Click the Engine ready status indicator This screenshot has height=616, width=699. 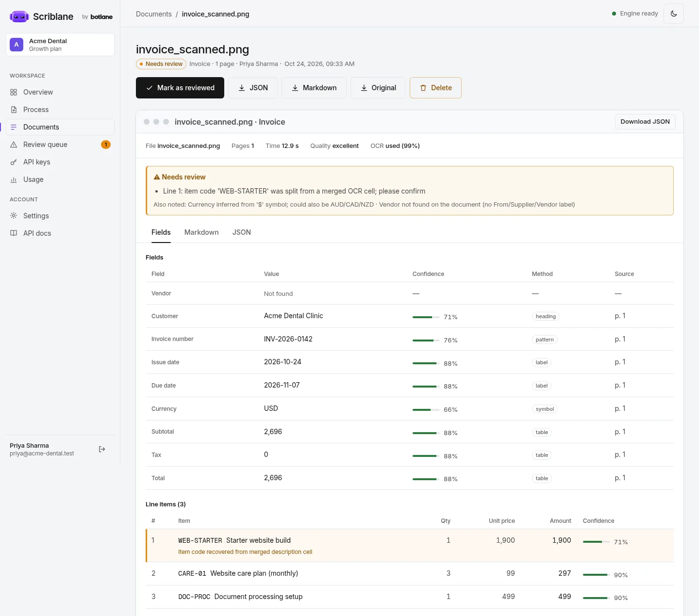pos(635,14)
